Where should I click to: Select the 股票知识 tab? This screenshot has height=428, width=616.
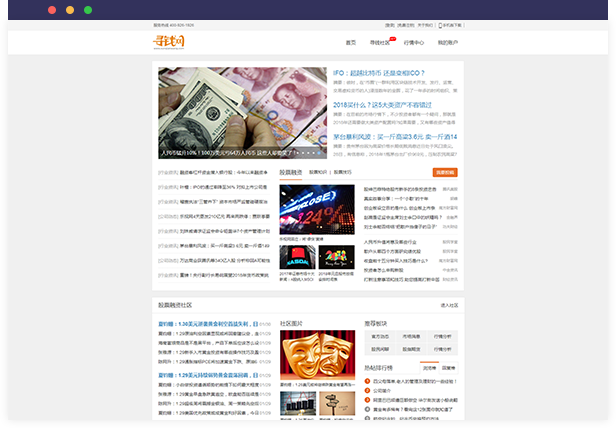pos(318,172)
